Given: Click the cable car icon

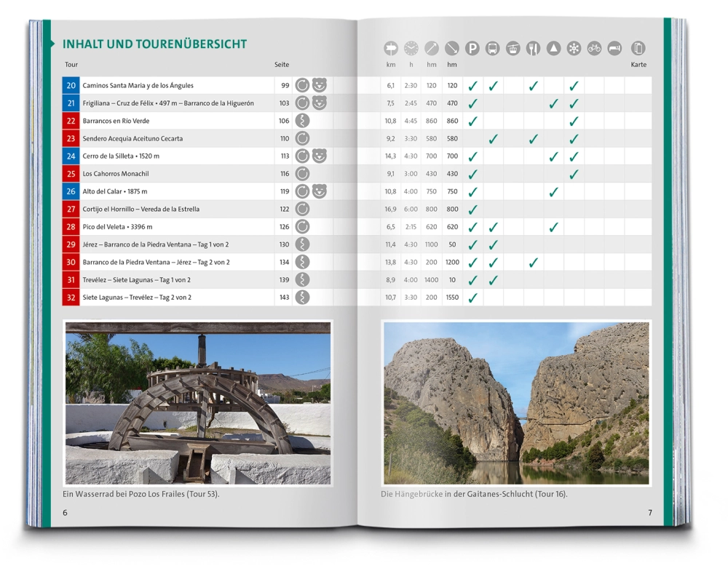Looking at the screenshot, I should [x=513, y=49].
